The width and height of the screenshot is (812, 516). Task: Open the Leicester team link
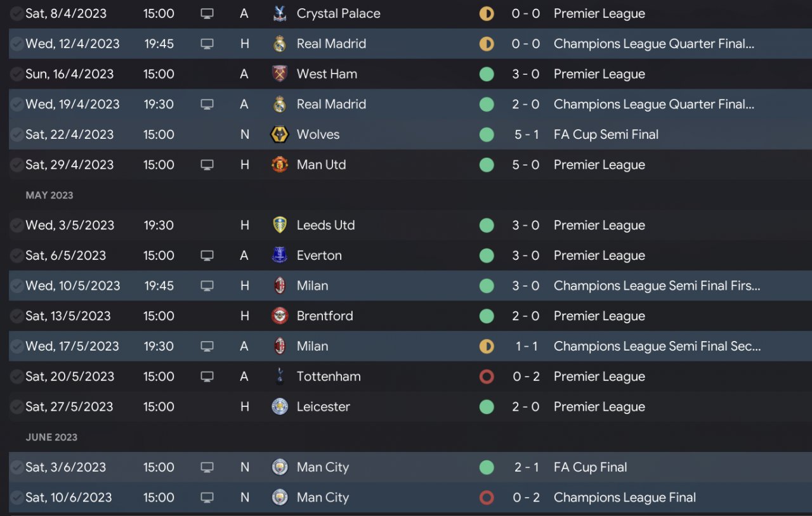(x=324, y=407)
